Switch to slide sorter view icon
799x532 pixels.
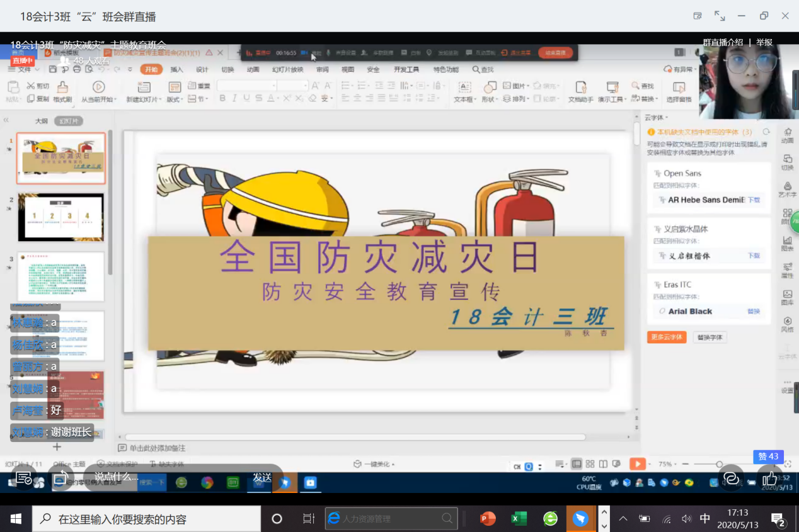coord(590,464)
